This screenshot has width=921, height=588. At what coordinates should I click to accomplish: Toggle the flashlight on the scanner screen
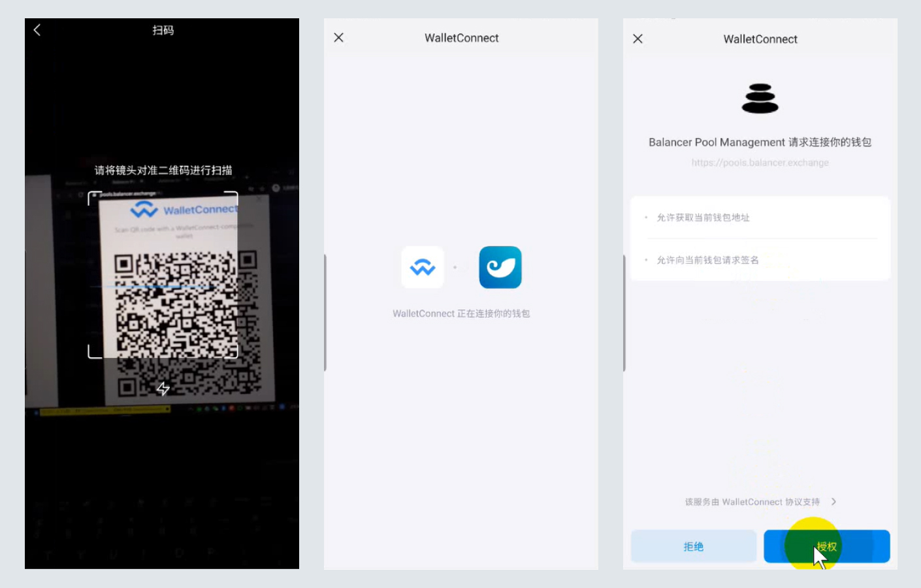coord(163,389)
